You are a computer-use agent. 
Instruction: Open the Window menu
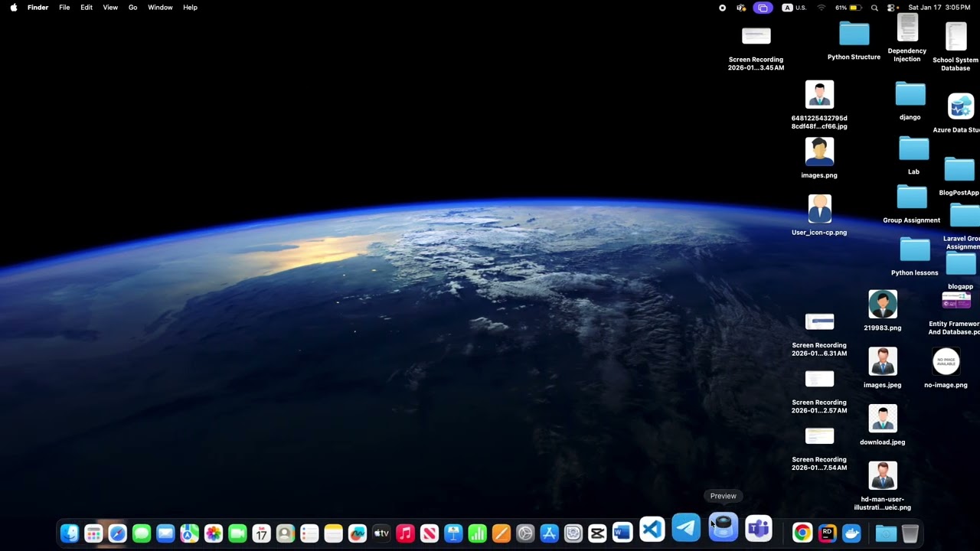tap(160, 8)
